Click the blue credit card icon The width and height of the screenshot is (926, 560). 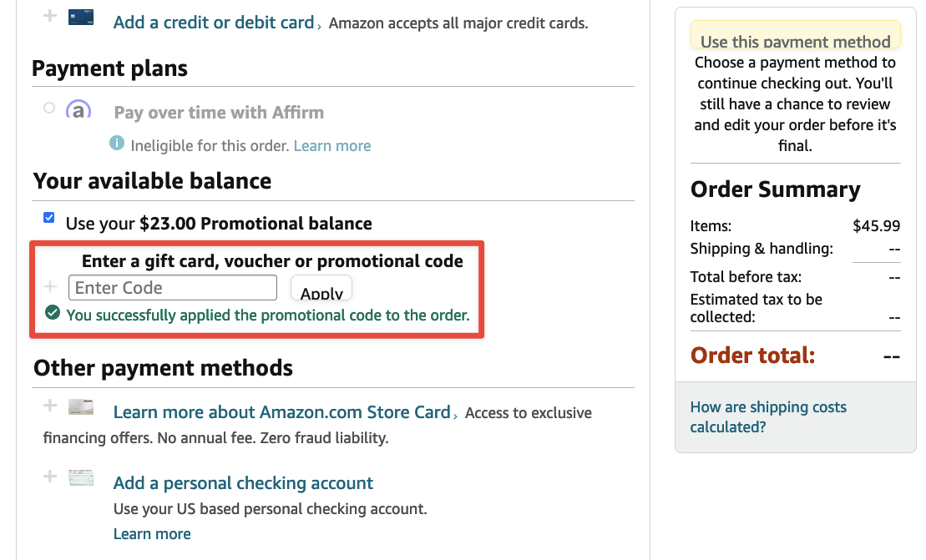tap(81, 15)
